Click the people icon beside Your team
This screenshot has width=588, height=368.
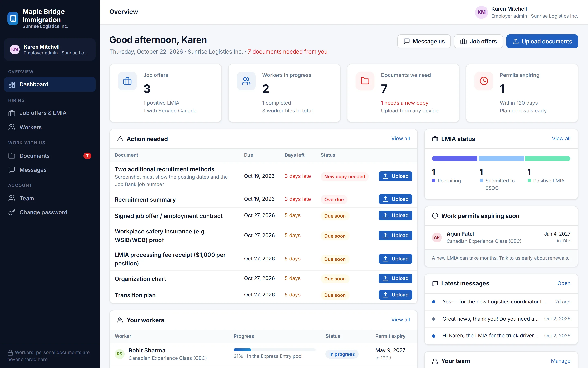(435, 361)
